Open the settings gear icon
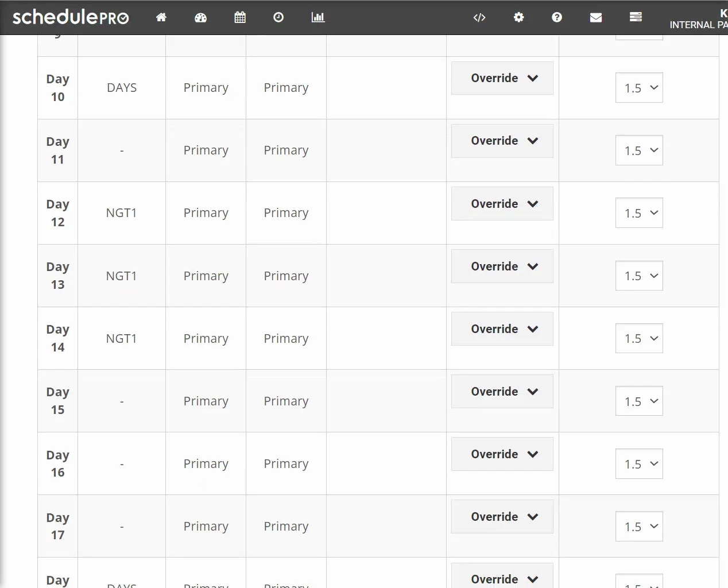Image resolution: width=728 pixels, height=588 pixels. [518, 17]
